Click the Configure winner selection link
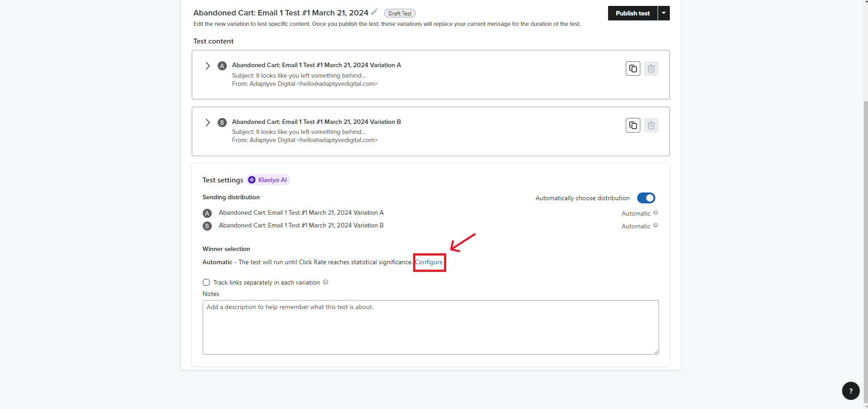 click(x=429, y=262)
